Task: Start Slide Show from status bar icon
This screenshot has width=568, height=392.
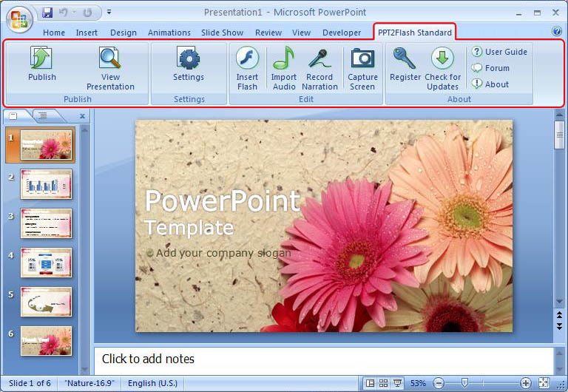Action: click(397, 383)
